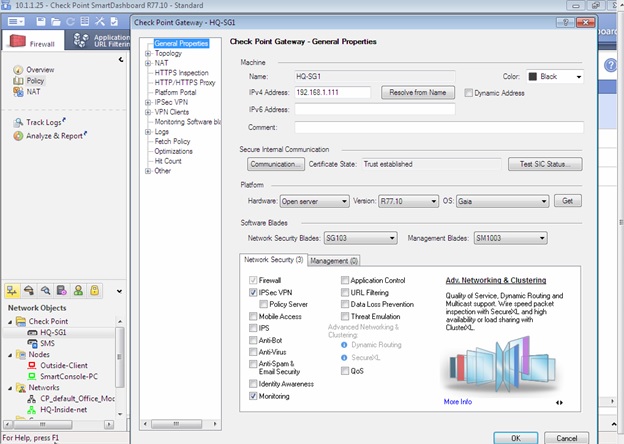Viewport: 624px width, 444px height.
Task: Select the VPN Communities padlock icon
Action: (x=95, y=290)
